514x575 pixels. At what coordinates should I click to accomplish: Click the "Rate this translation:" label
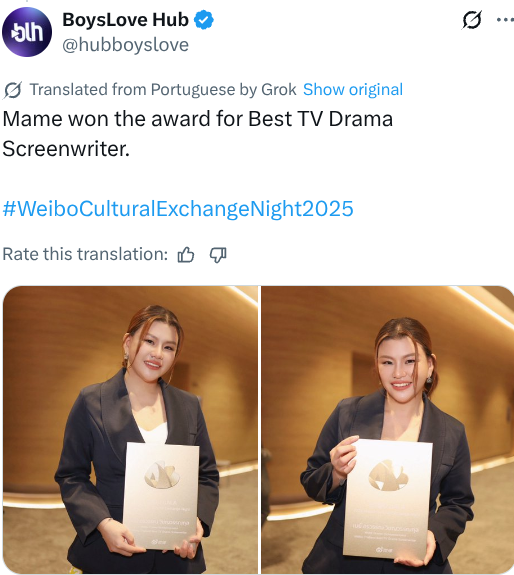pyautogui.click(x=85, y=254)
